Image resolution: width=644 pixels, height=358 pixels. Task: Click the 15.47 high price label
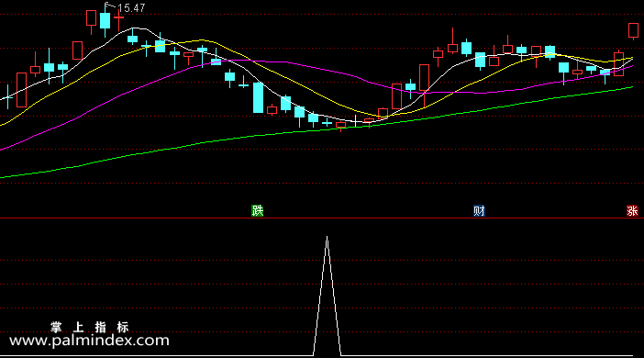coord(131,8)
